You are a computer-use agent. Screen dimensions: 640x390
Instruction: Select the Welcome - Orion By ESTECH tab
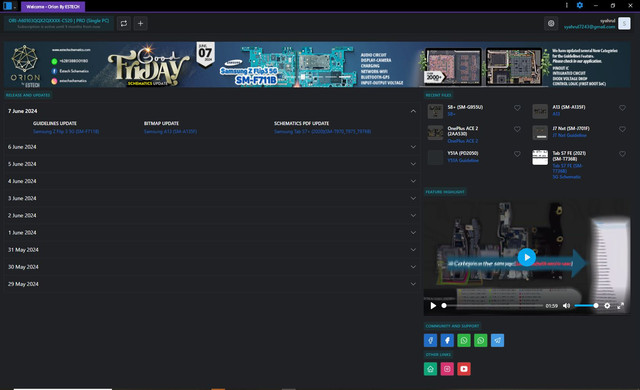53,7
